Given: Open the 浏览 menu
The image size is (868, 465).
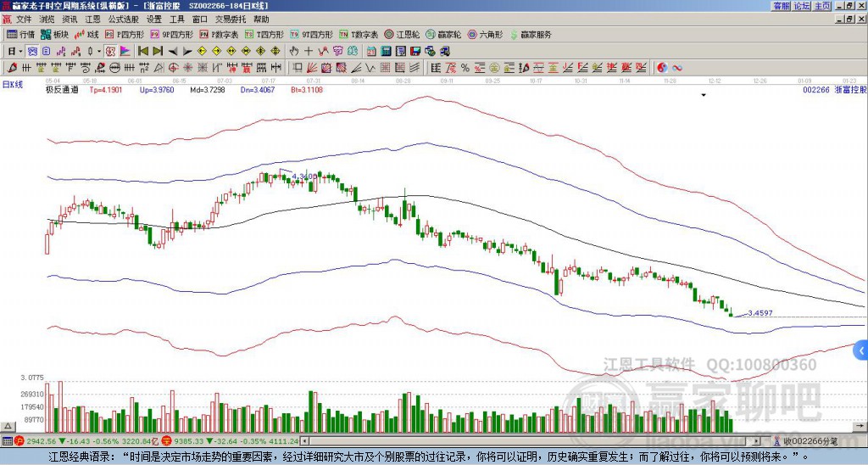Looking at the screenshot, I should point(47,20).
